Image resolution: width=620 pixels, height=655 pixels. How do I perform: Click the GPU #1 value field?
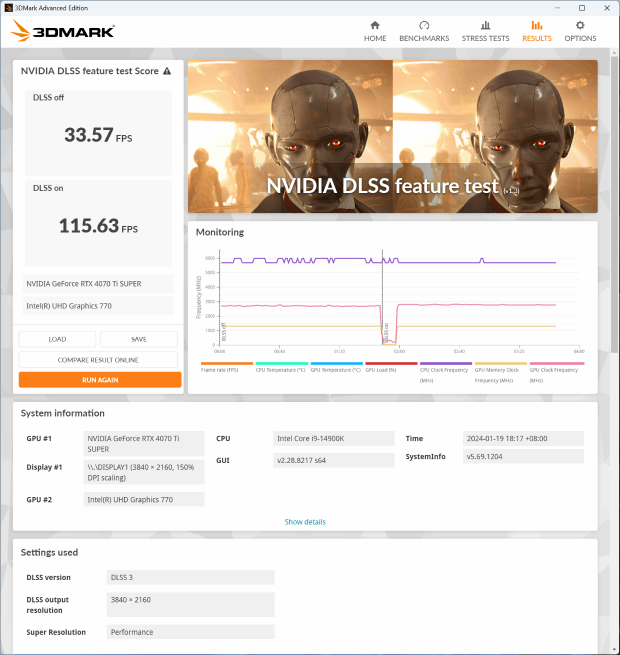click(x=144, y=444)
